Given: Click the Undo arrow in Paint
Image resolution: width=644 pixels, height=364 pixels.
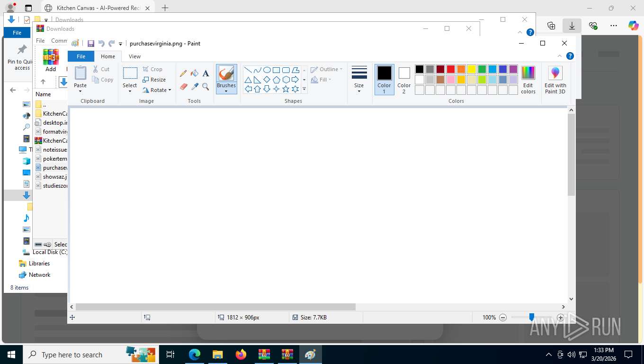Looking at the screenshot, I should [x=101, y=43].
